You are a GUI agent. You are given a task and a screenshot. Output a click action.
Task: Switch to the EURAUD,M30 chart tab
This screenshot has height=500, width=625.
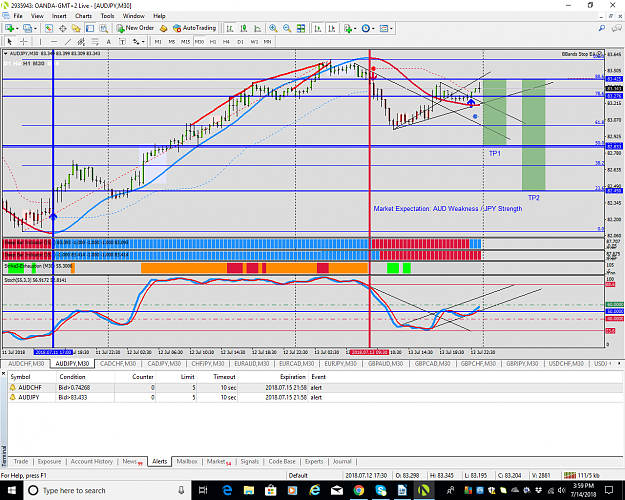(x=251, y=364)
